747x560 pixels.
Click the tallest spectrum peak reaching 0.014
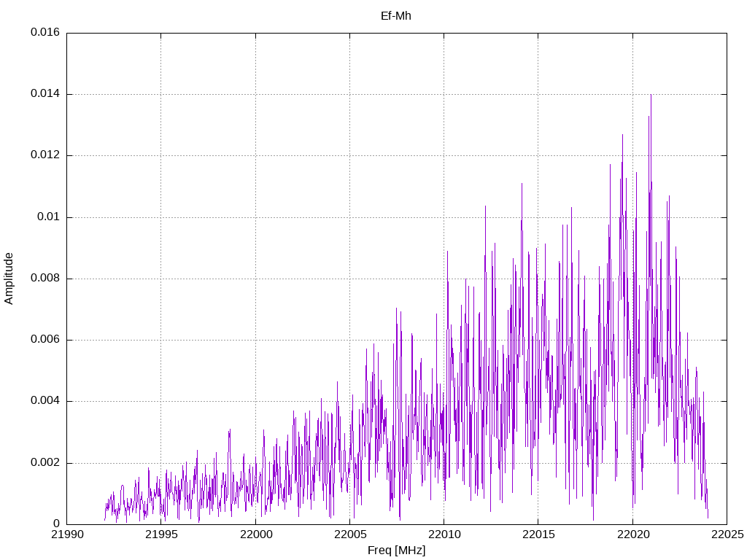point(651,97)
